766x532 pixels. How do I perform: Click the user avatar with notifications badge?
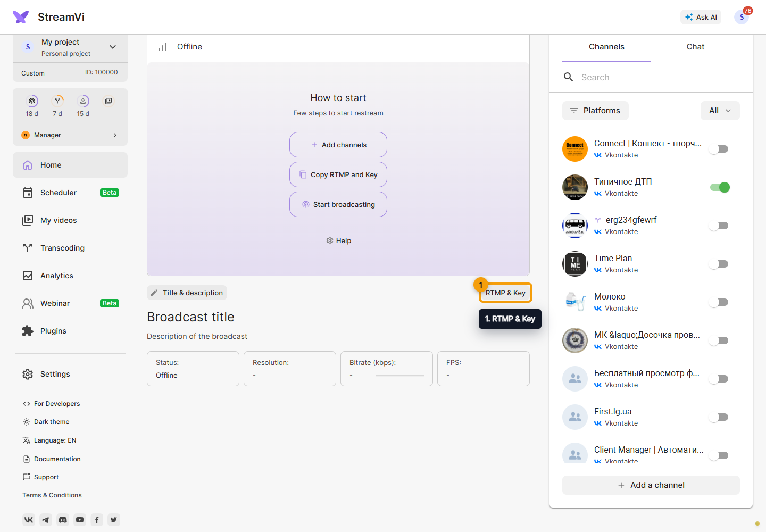(x=742, y=17)
